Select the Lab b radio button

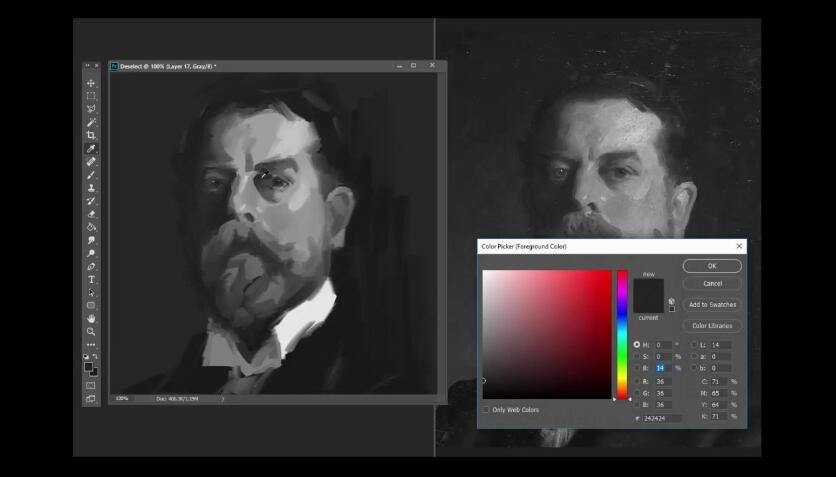point(694,368)
